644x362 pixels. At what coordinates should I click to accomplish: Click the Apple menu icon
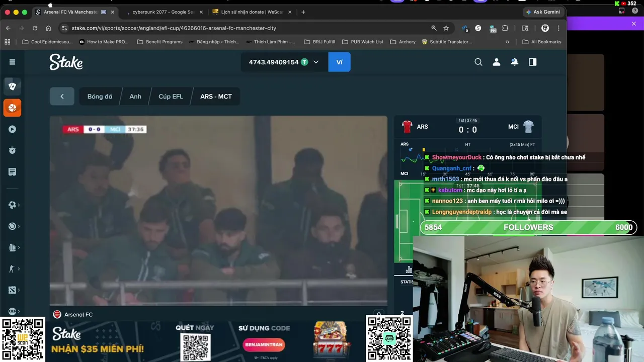coord(50,4)
